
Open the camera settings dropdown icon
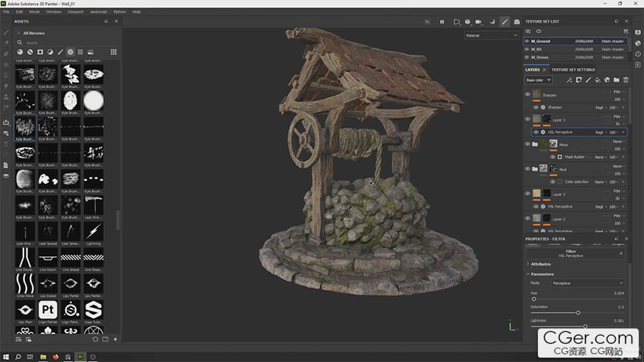[479, 22]
